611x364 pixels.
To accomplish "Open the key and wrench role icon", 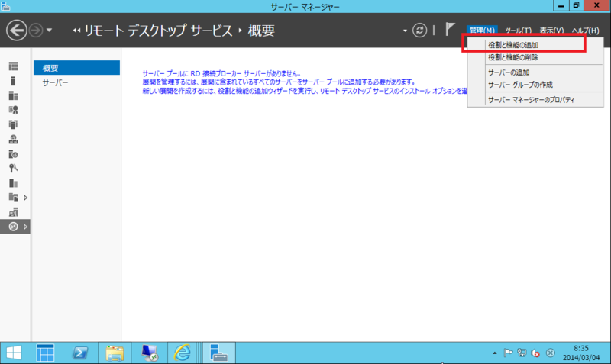I will (13, 168).
